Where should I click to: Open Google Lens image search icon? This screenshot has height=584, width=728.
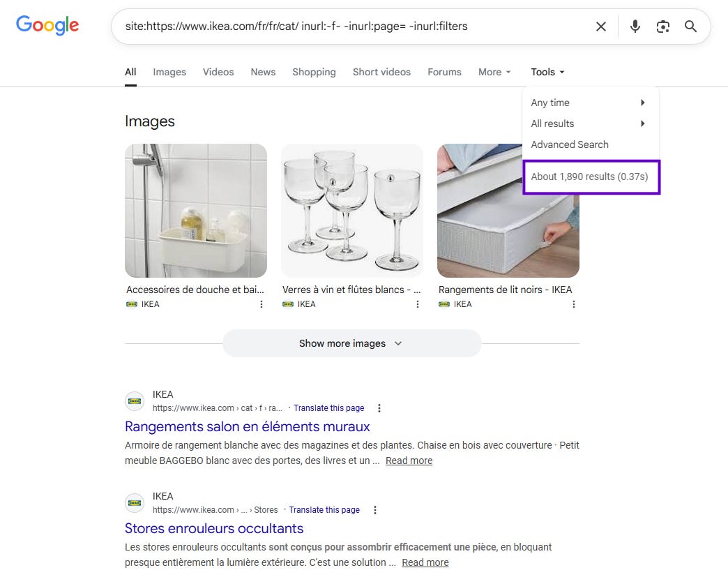(x=662, y=27)
